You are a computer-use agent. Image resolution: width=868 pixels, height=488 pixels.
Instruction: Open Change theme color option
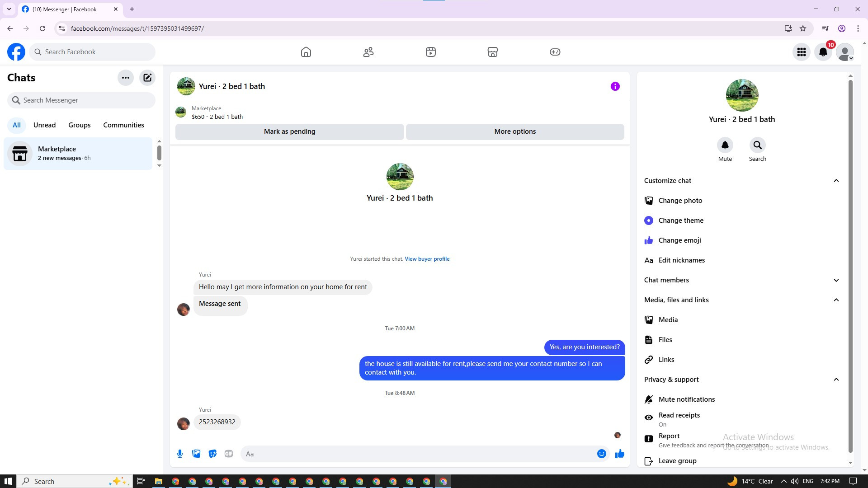(x=681, y=221)
